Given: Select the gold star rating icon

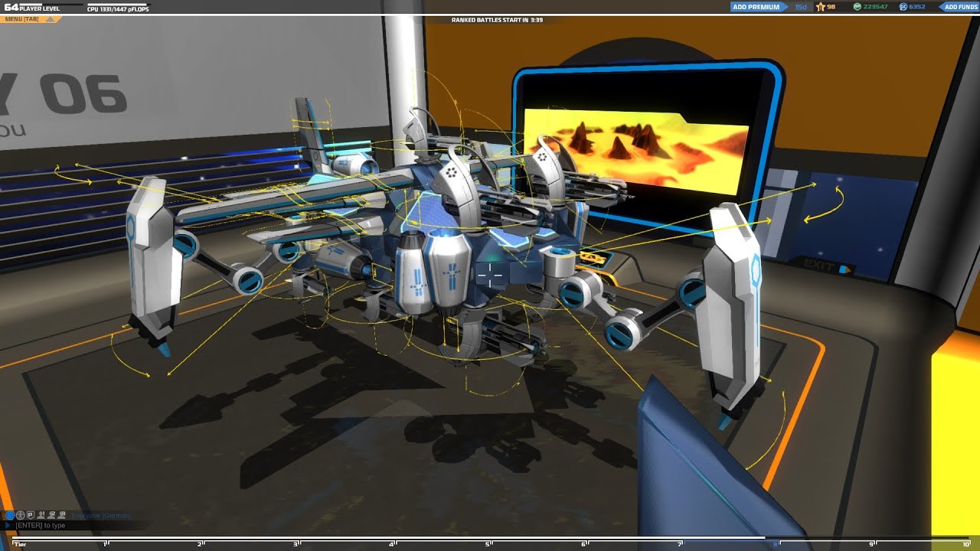Looking at the screenshot, I should point(821,7).
